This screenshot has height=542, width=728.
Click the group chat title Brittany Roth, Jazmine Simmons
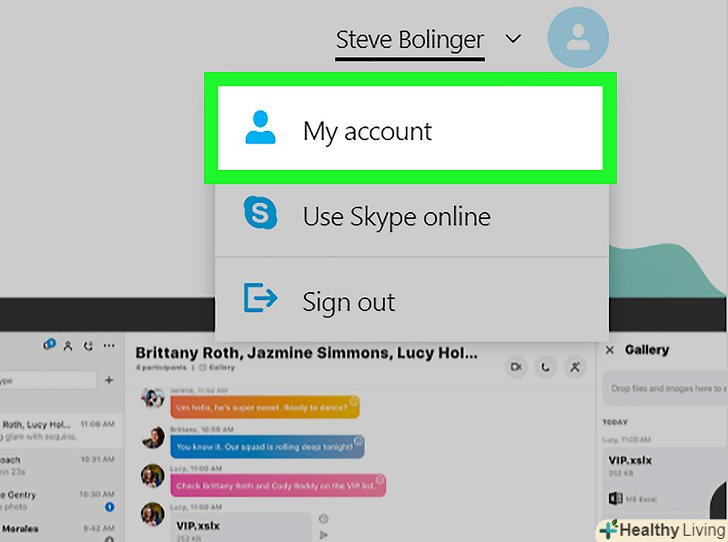(306, 353)
